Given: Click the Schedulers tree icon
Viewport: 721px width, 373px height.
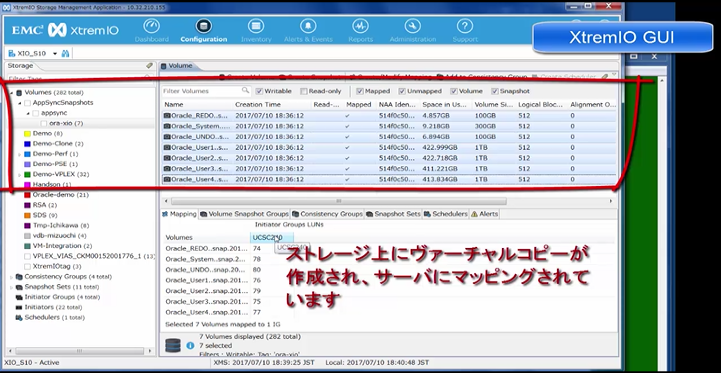Looking at the screenshot, I should (19, 317).
